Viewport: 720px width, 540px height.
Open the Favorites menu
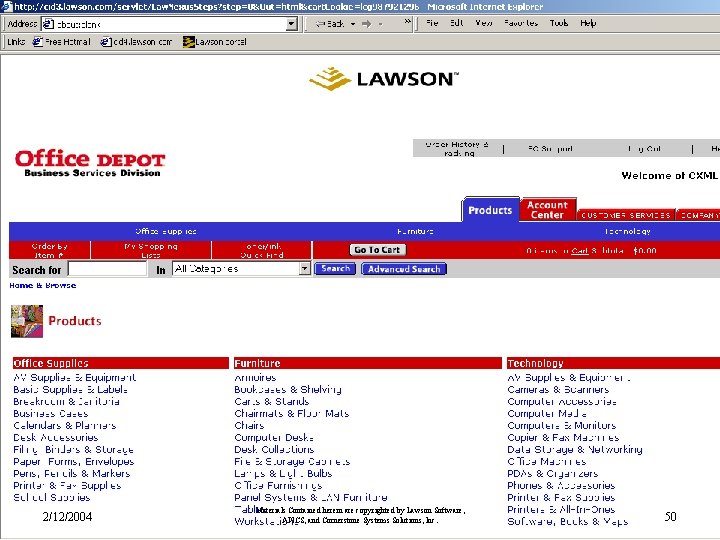[x=521, y=23]
